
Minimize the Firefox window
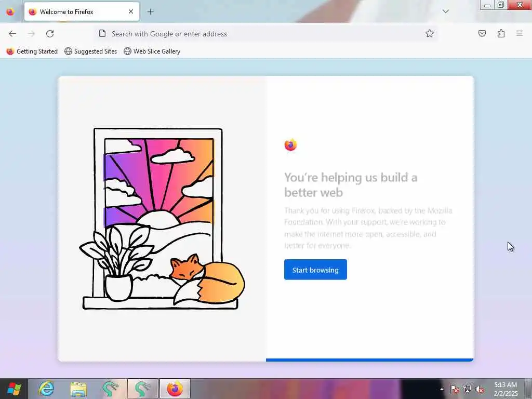(x=487, y=5)
